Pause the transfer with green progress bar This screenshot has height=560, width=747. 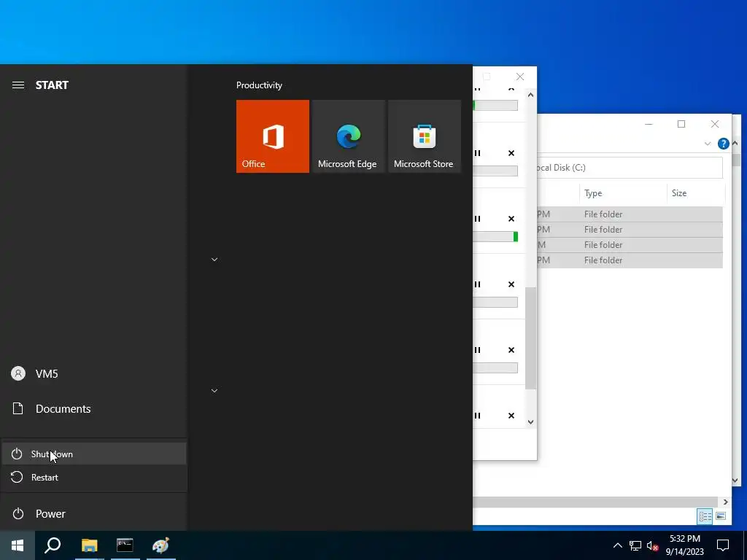(477, 219)
